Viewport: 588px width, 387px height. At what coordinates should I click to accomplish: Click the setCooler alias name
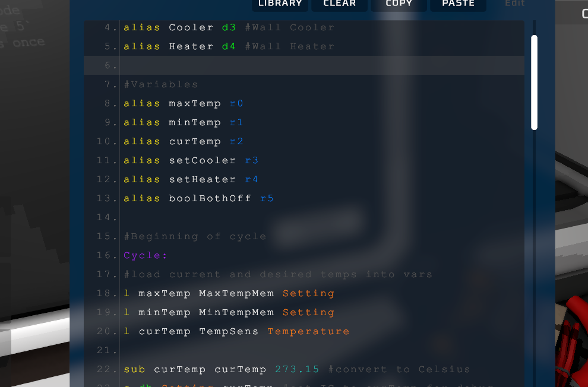202,160
